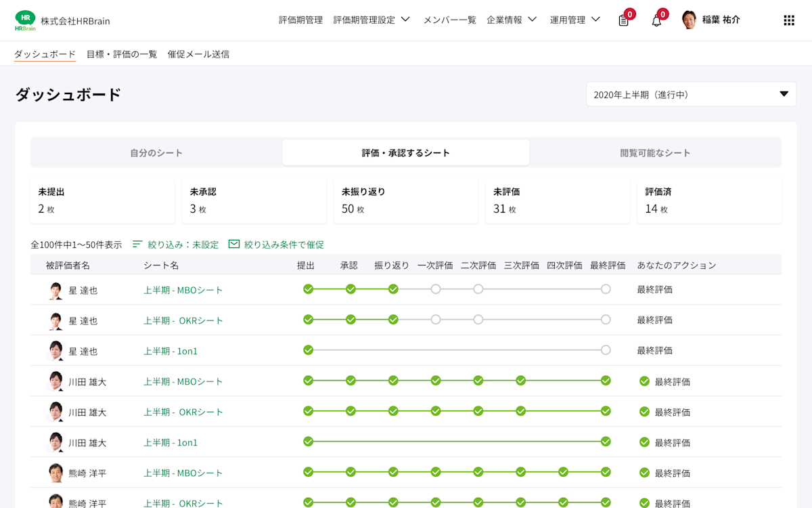Switch to 目標・評価の一覧 sub-tab
812x508 pixels.
coord(122,54)
